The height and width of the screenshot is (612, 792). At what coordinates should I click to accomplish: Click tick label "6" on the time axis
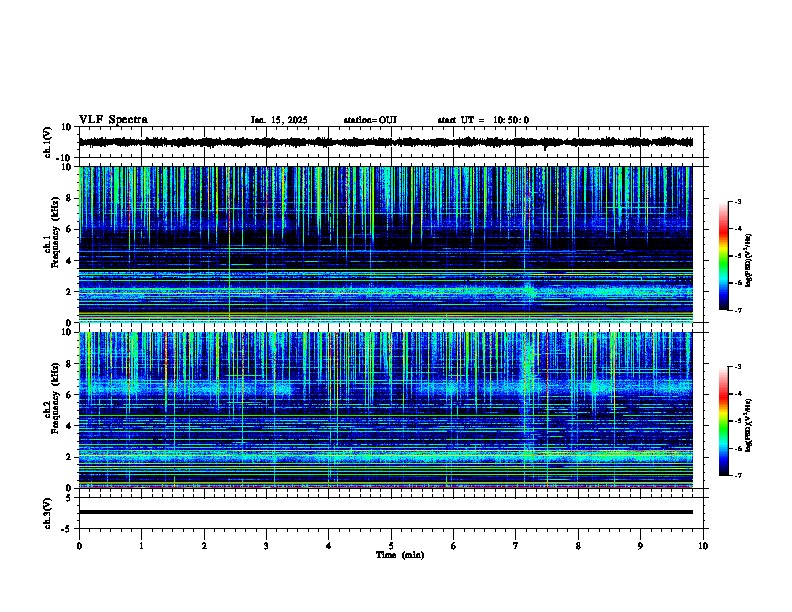click(454, 546)
